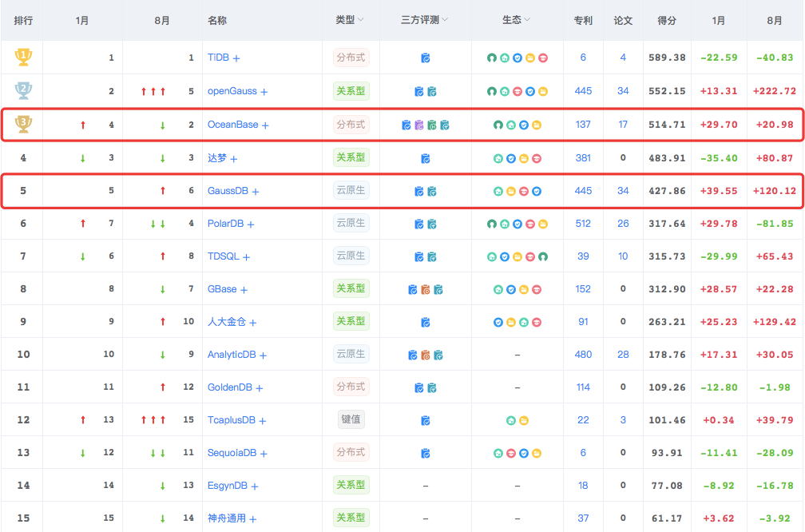
Task: Click the silver second-place trophy icon
Action: (x=23, y=90)
